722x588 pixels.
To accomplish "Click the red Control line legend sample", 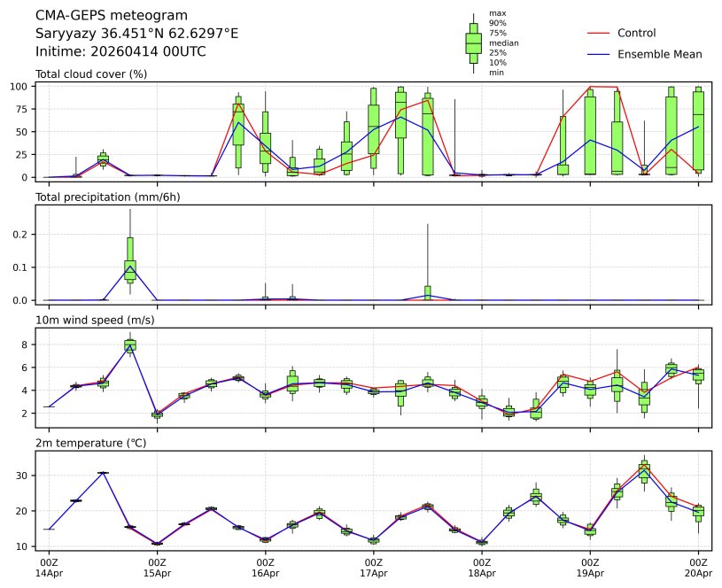I will [x=599, y=33].
